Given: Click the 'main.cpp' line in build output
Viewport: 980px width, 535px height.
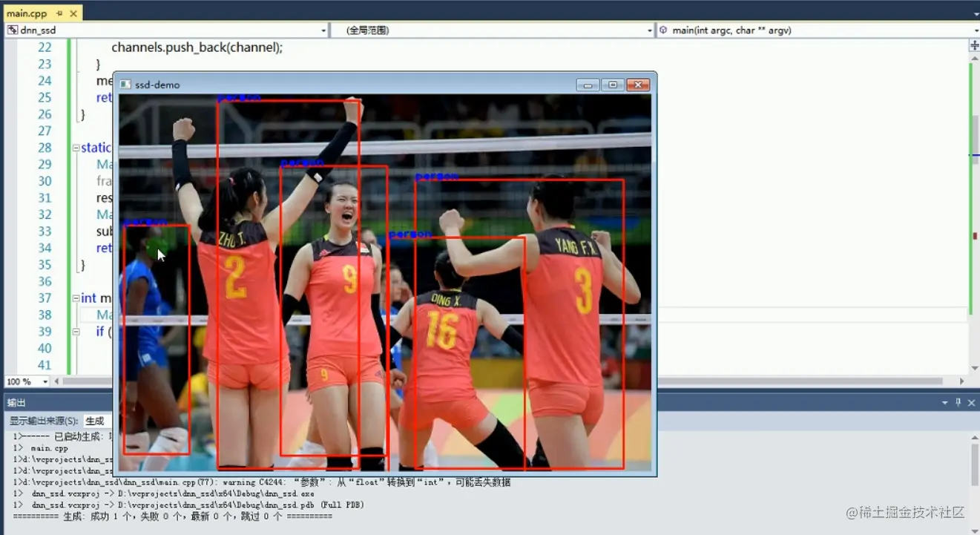Looking at the screenshot, I should pyautogui.click(x=41, y=448).
